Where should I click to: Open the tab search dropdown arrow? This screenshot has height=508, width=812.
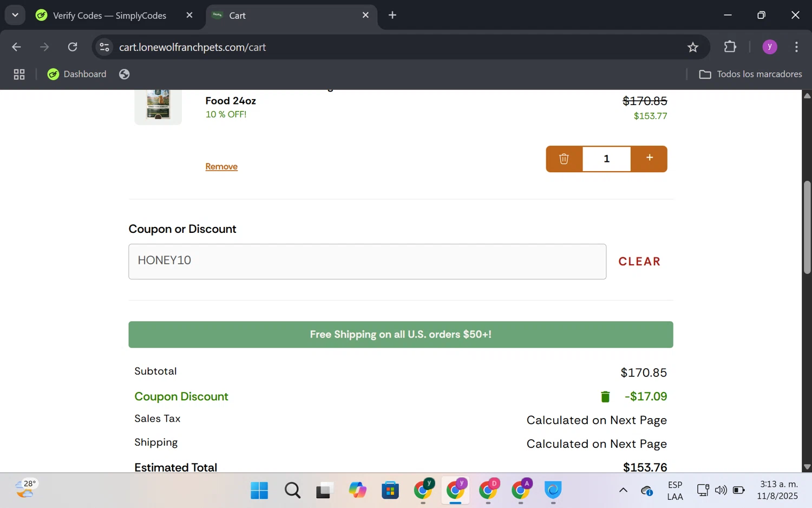point(15,15)
